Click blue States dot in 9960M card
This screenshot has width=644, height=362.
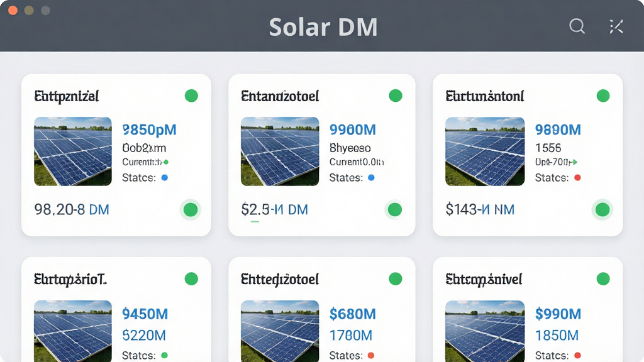371,178
